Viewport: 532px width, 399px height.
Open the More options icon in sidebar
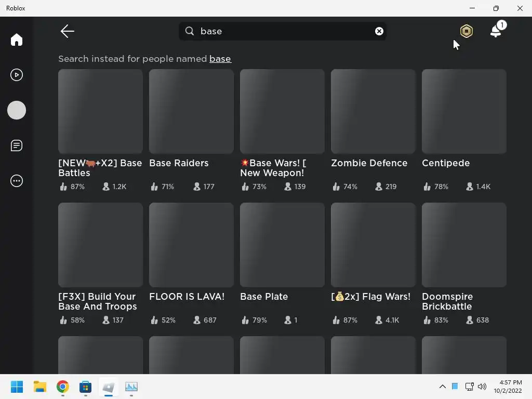[16, 181]
